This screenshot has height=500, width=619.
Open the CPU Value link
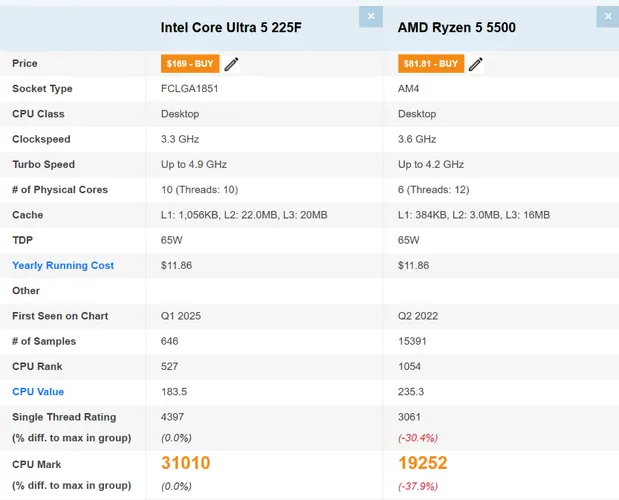38,391
